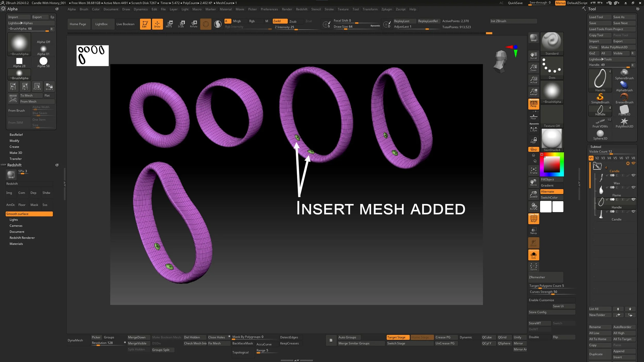This screenshot has width=644, height=362.
Task: Expand the Modify alpha section
Action: [14, 141]
